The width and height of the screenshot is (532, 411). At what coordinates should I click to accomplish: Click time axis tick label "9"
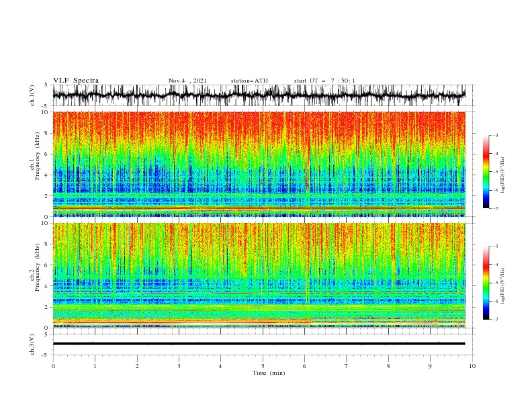[430, 366]
